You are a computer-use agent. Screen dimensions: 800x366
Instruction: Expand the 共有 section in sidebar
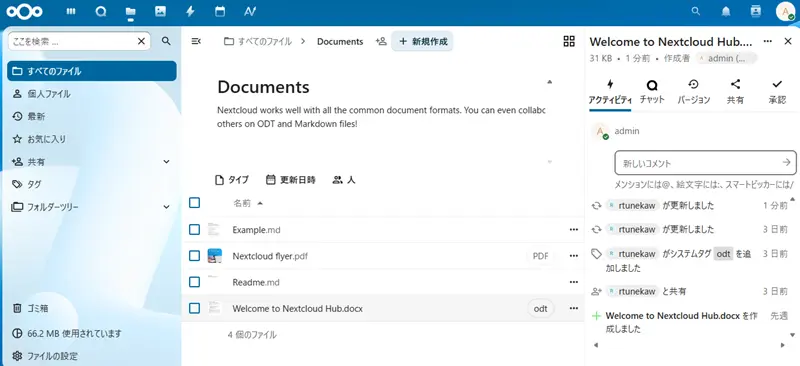point(166,162)
